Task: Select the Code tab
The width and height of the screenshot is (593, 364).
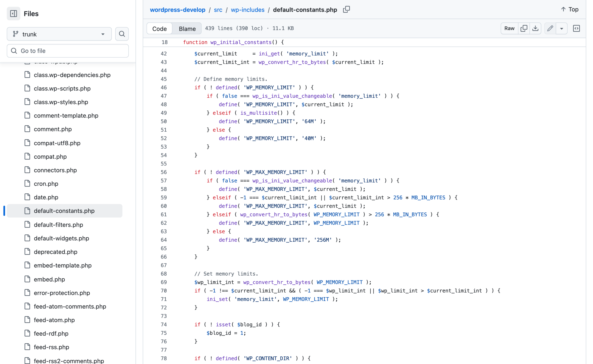Action: [x=160, y=29]
